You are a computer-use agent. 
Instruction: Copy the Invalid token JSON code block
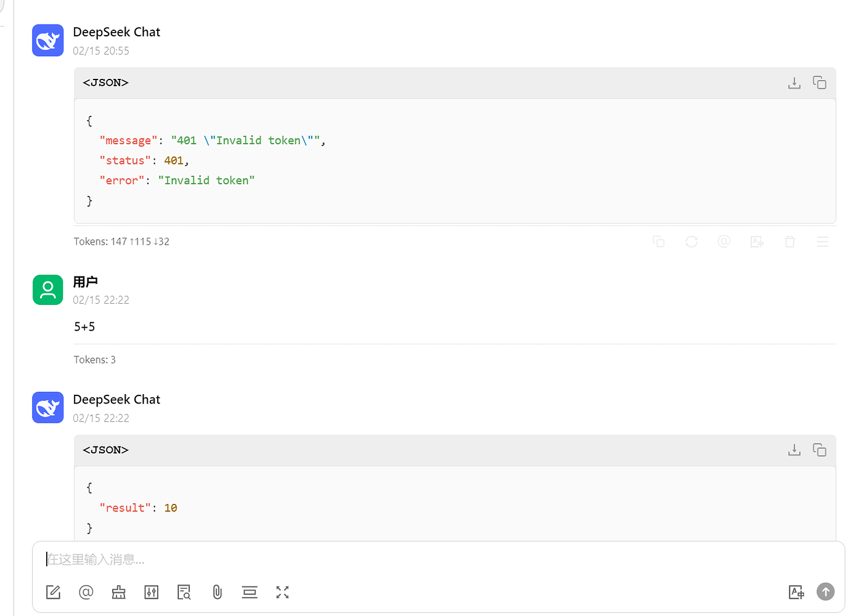[x=819, y=83]
